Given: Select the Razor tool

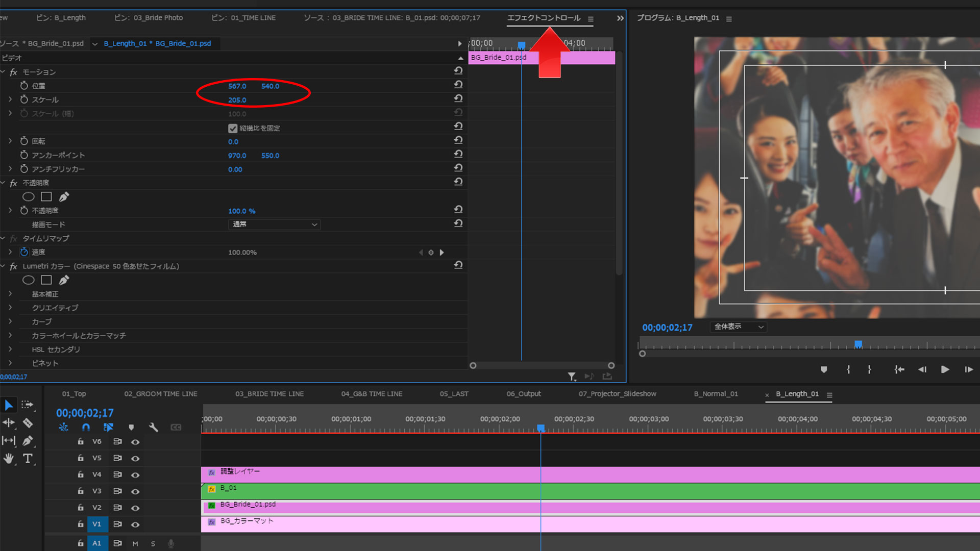Looking at the screenshot, I should click(28, 422).
